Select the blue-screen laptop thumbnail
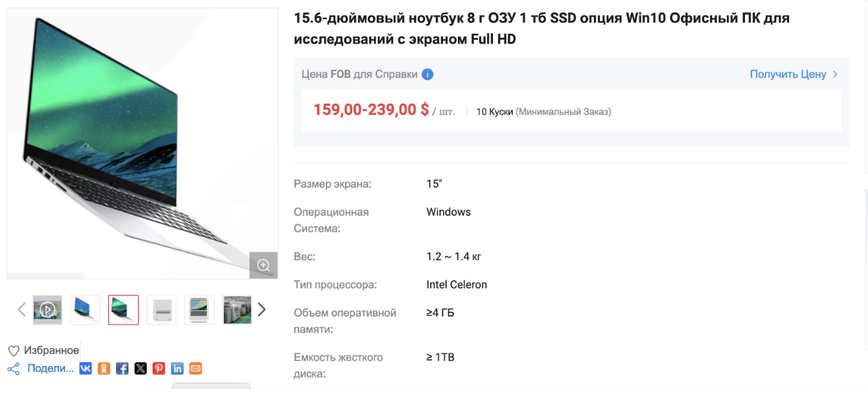The height and width of the screenshot is (393, 868). 85,310
